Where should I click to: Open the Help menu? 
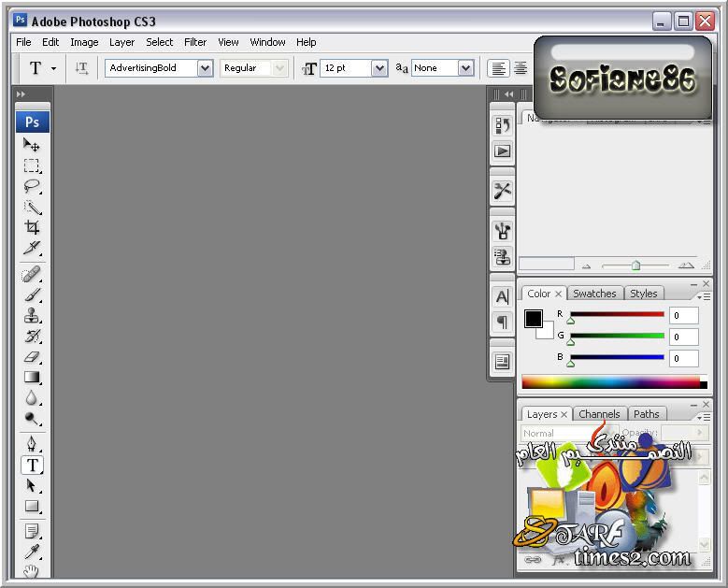(306, 42)
